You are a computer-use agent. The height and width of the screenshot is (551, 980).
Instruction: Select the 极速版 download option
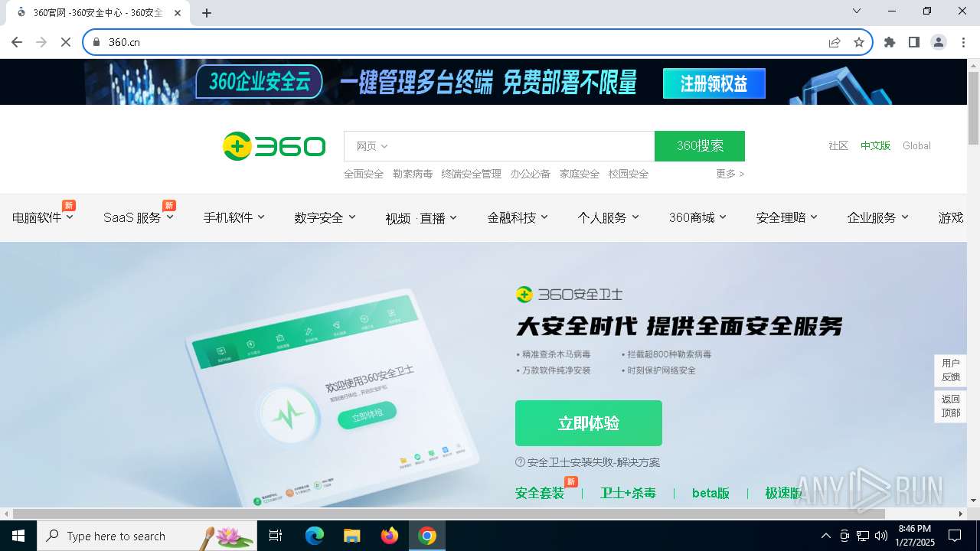tap(783, 494)
